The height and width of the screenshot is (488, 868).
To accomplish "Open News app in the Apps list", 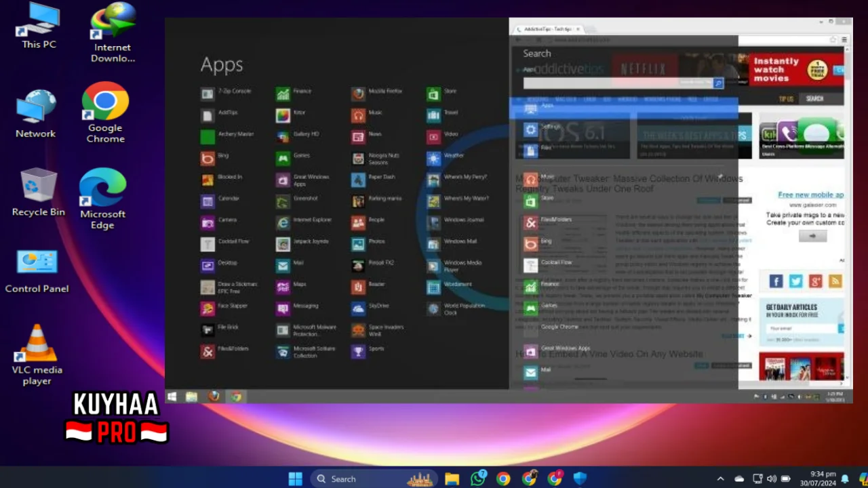I will (367, 136).
